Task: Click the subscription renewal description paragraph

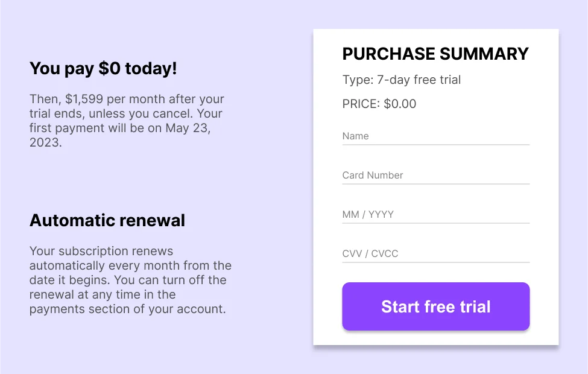Action: 130,280
